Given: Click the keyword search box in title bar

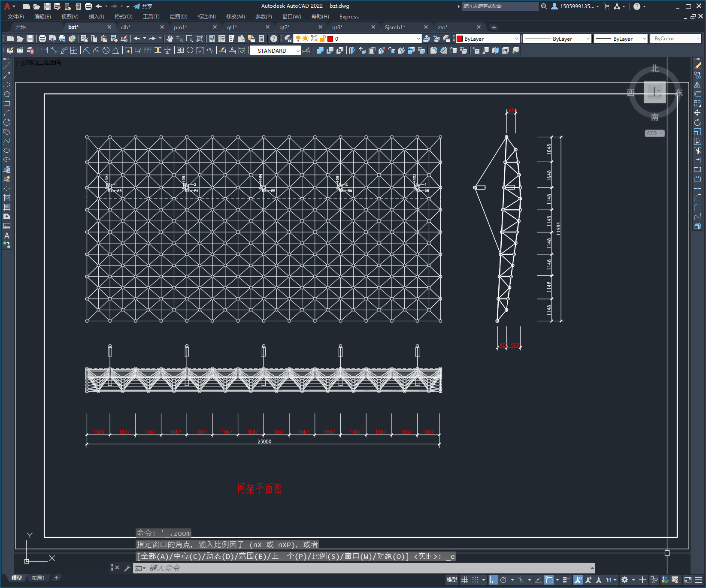Looking at the screenshot, I should tap(500, 6).
